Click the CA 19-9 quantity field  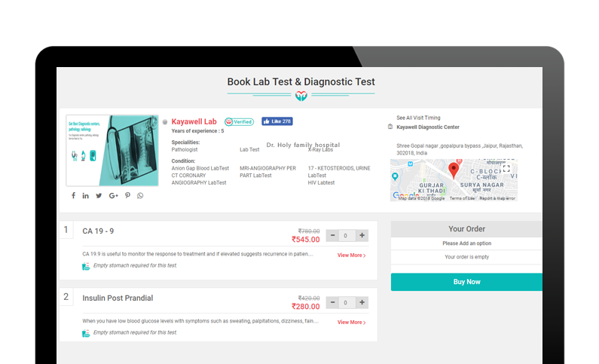tap(347, 235)
